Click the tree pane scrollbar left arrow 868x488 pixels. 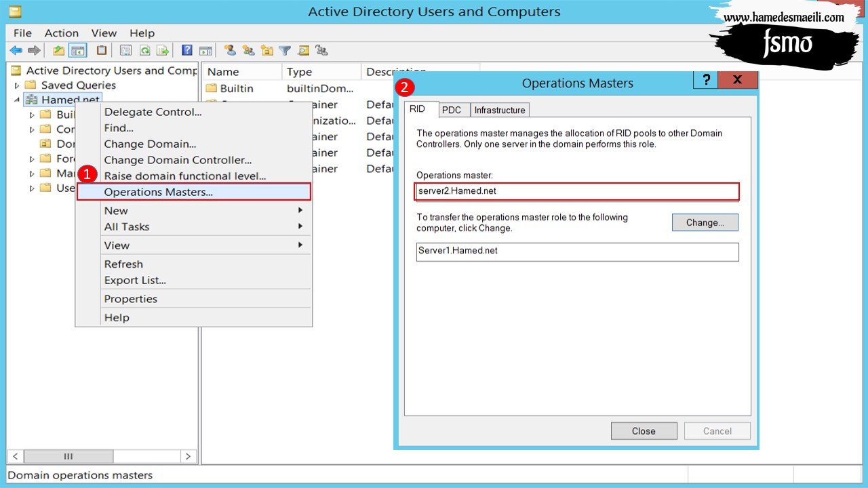click(15, 456)
